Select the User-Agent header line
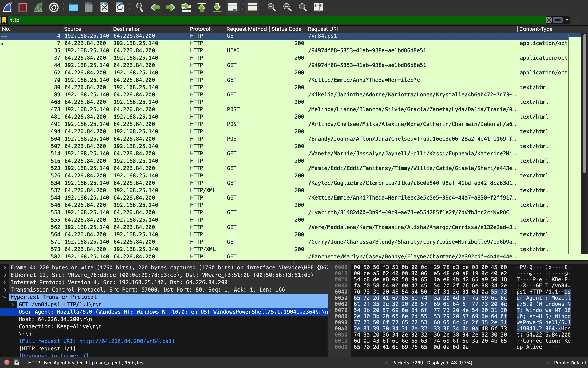 [164, 312]
